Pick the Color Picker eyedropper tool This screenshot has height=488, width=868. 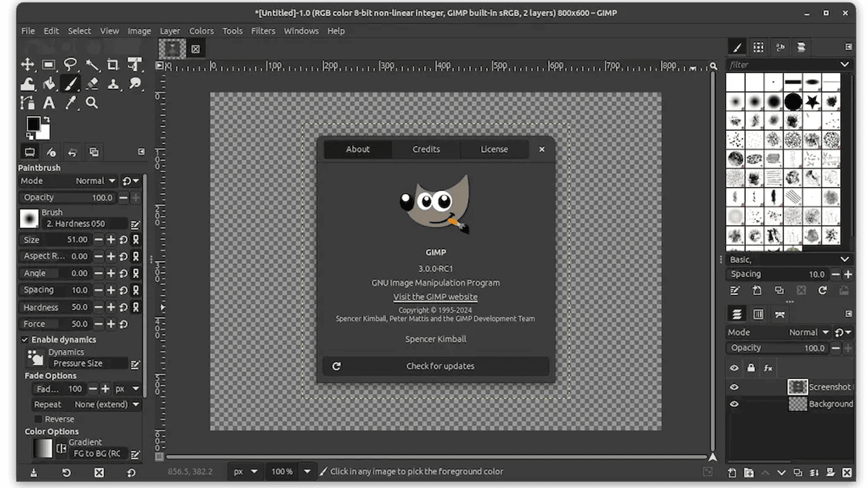click(70, 103)
